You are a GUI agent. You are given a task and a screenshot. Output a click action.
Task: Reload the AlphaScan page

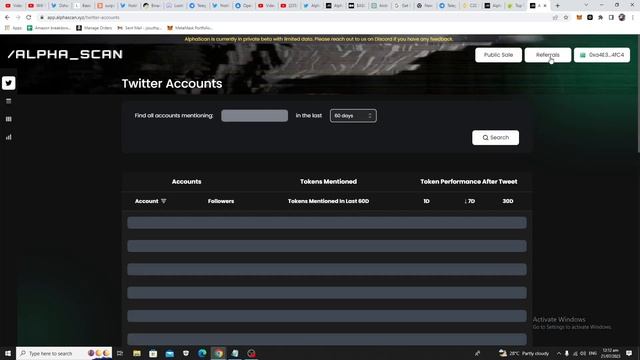pyautogui.click(x=29, y=18)
